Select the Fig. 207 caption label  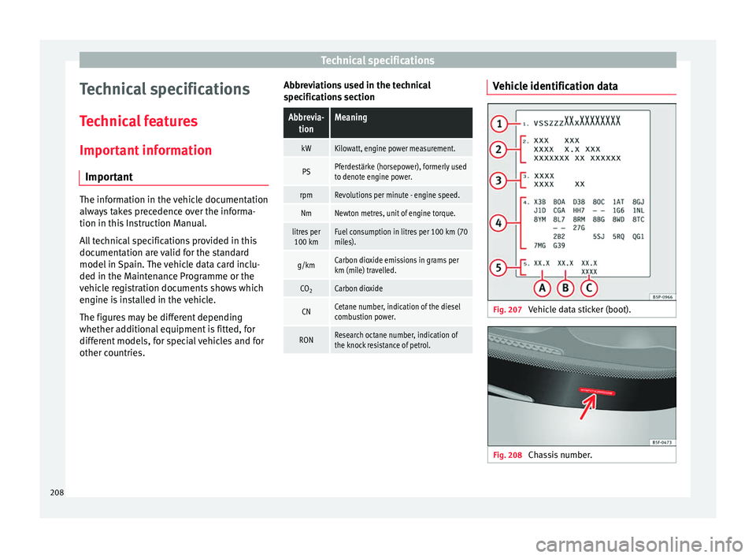pyautogui.click(x=507, y=310)
